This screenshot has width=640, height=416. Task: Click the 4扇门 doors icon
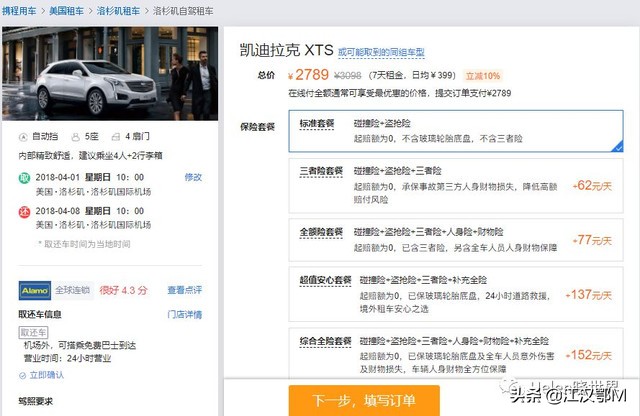(116, 137)
